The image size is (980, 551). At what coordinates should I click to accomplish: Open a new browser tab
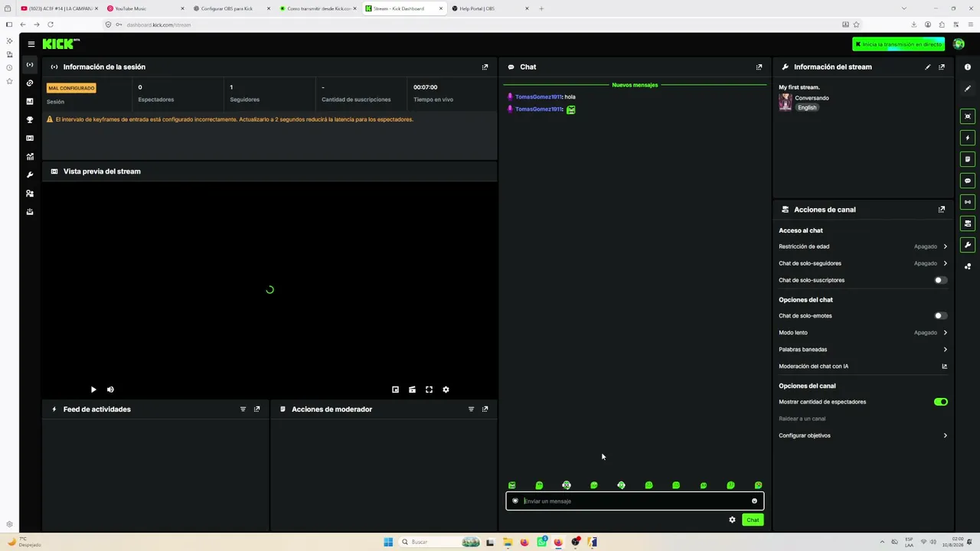pyautogui.click(x=541, y=8)
